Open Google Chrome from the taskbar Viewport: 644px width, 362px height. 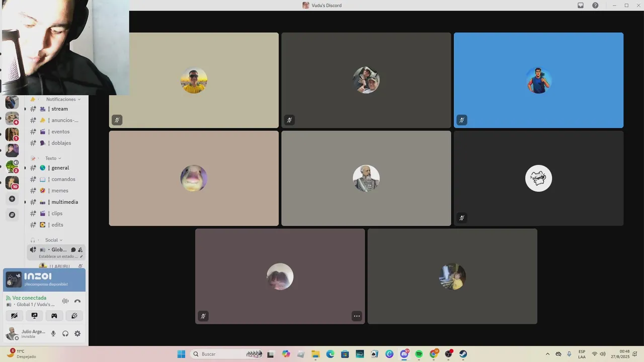point(434,354)
